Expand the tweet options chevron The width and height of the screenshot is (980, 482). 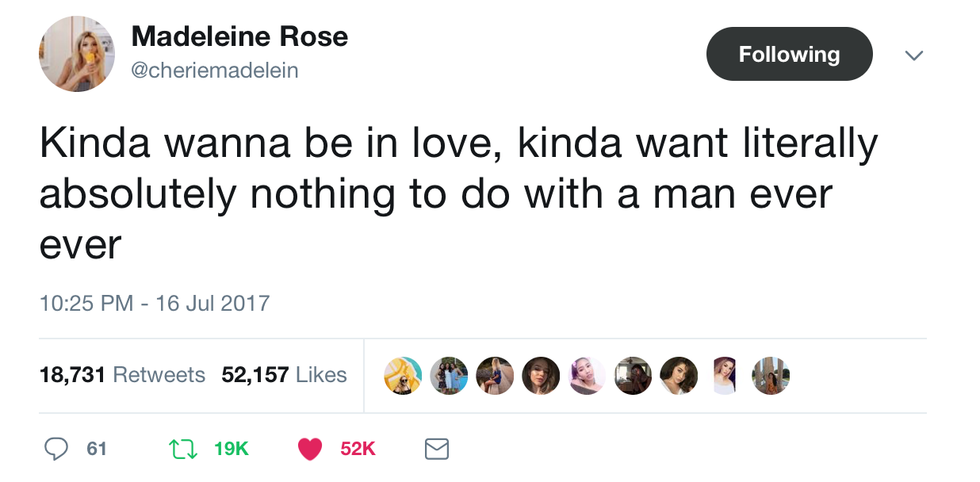pyautogui.click(x=913, y=56)
